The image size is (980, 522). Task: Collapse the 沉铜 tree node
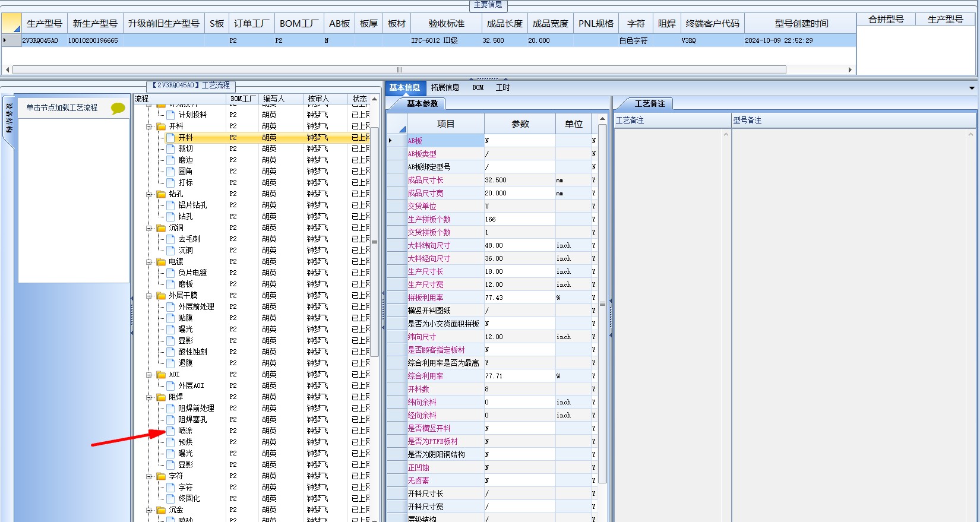coord(150,228)
